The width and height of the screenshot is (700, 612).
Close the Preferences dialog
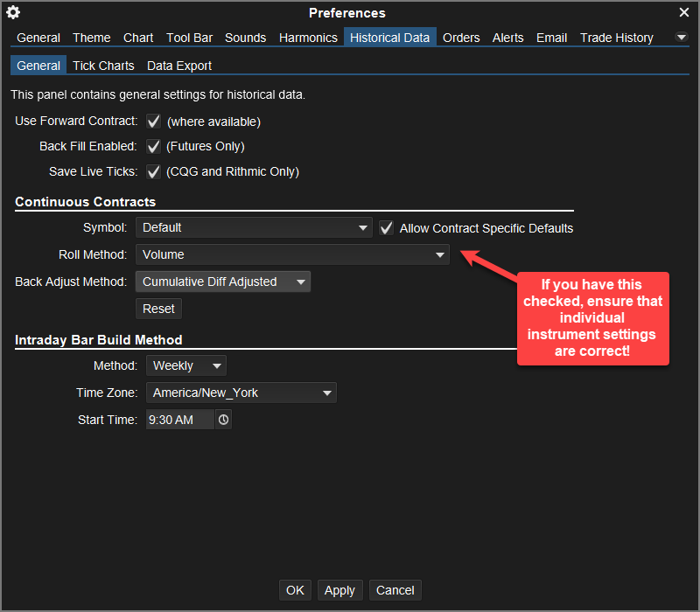click(x=684, y=12)
